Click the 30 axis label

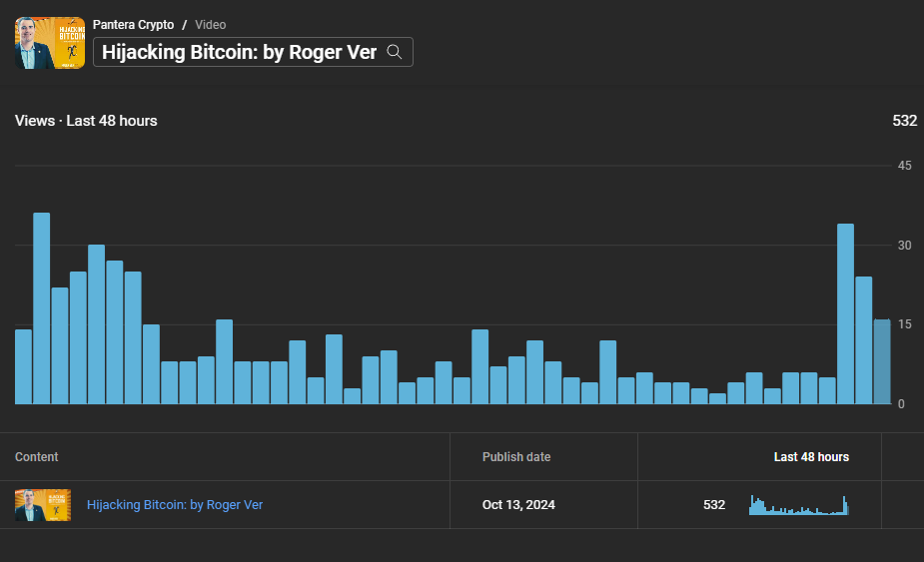905,246
